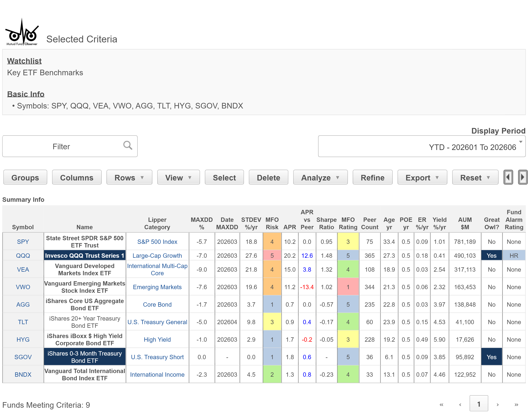Open the Emerging Markets category link
The image size is (528, 420).
tap(157, 287)
